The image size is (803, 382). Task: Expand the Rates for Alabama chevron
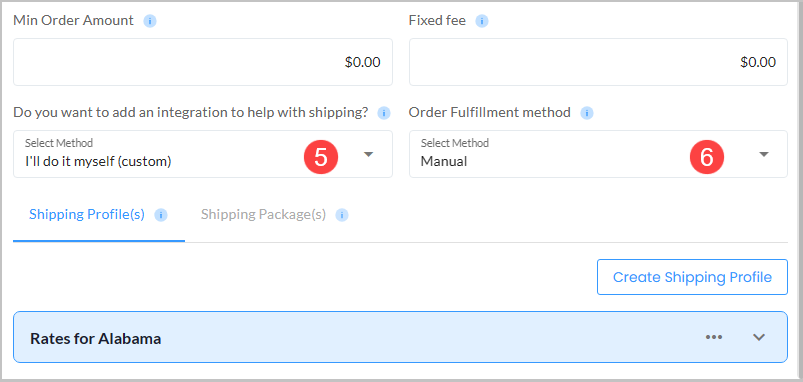[759, 337]
